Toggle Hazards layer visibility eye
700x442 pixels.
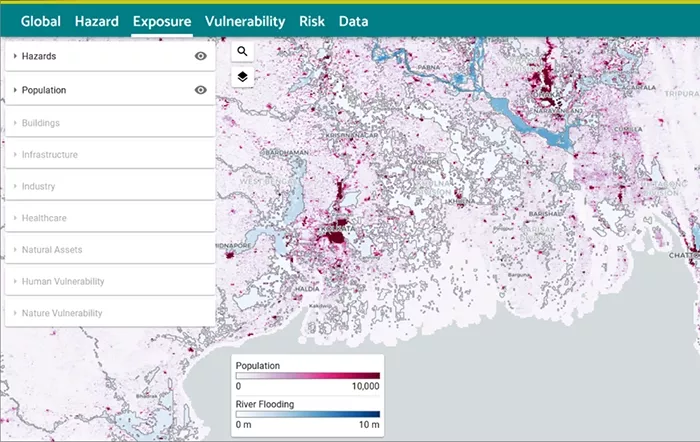(x=201, y=56)
